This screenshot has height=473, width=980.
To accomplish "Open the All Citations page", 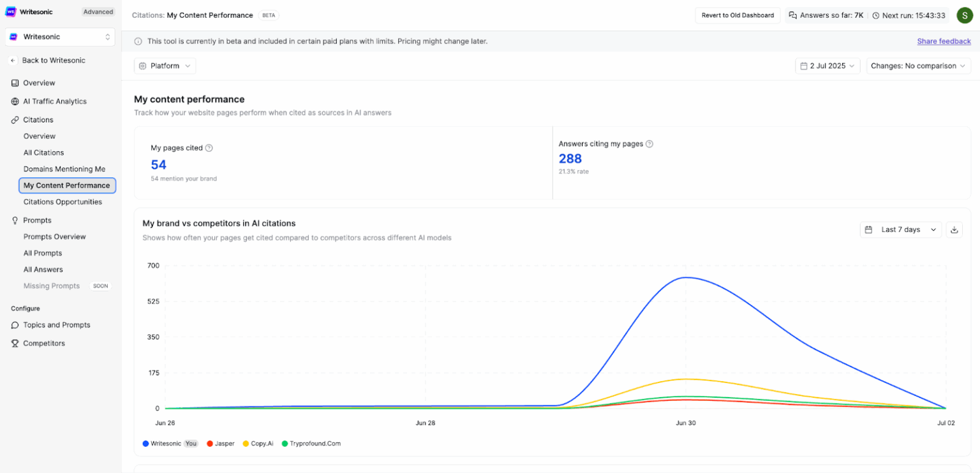I will point(43,152).
